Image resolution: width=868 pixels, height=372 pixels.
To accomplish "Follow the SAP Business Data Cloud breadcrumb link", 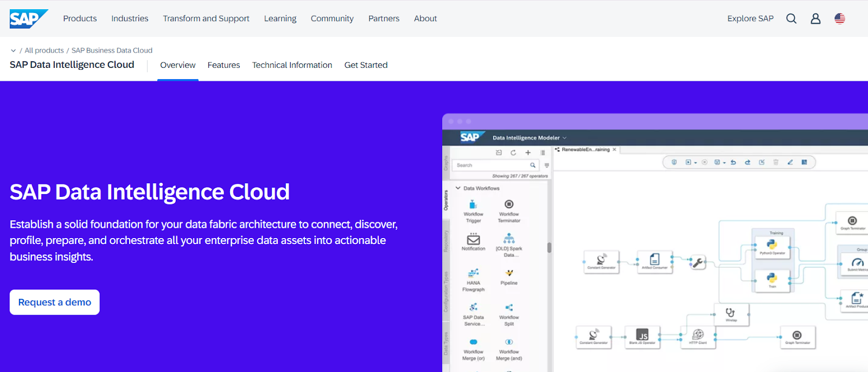I will (112, 50).
